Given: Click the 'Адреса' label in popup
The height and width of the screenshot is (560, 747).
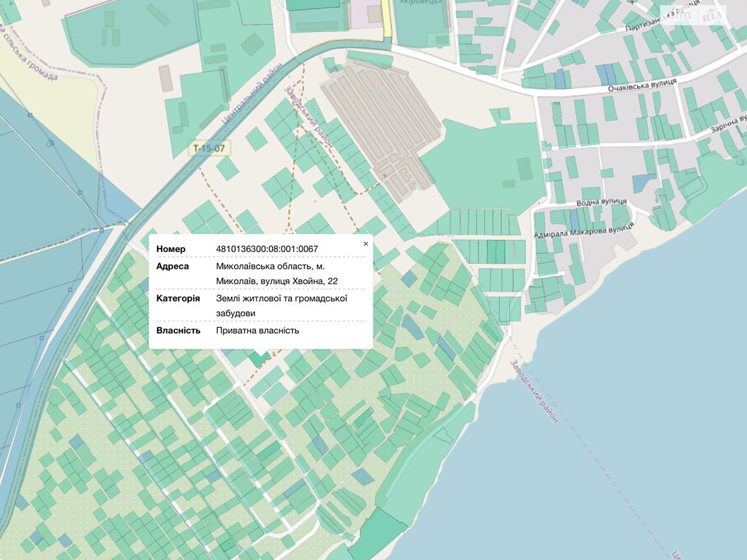Looking at the screenshot, I should (x=173, y=266).
